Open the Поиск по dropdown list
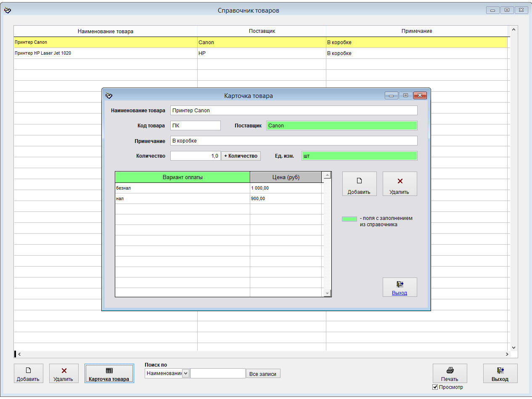 point(185,373)
